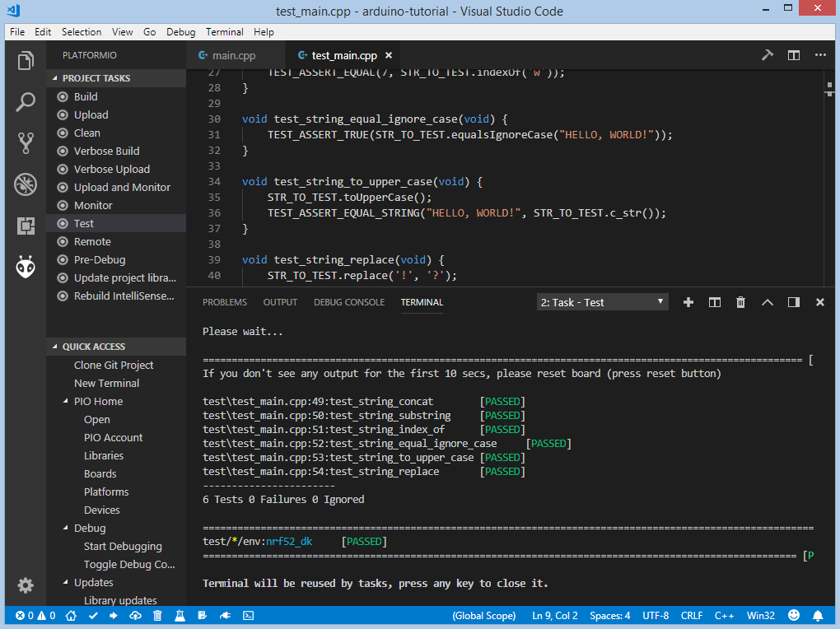The width and height of the screenshot is (840, 629).
Task: Click Clone Git Project in Quick Access
Action: coord(114,365)
